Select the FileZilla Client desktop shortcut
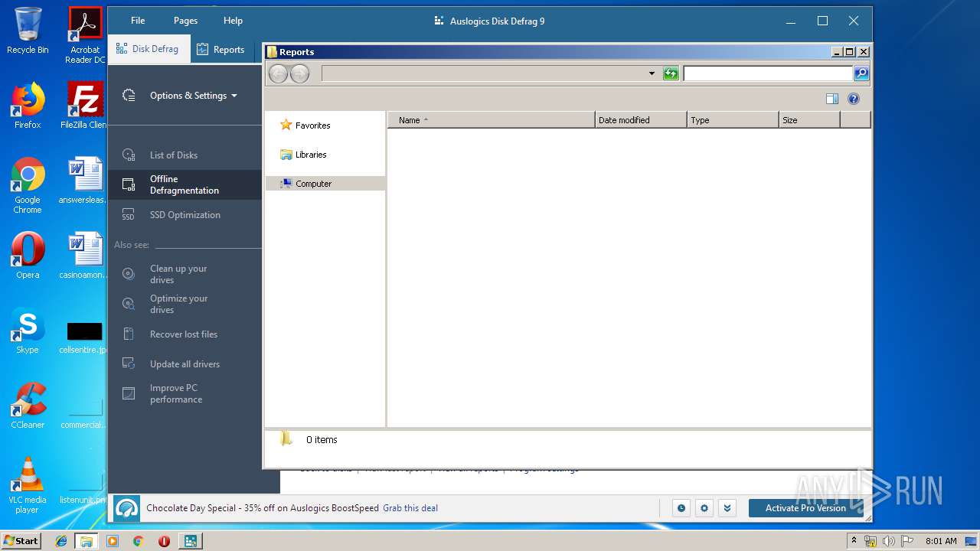This screenshot has height=551, width=980. click(x=84, y=106)
